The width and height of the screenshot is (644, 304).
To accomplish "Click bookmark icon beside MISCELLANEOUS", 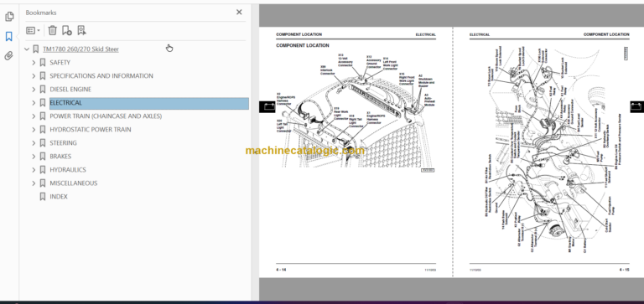I will point(42,183).
